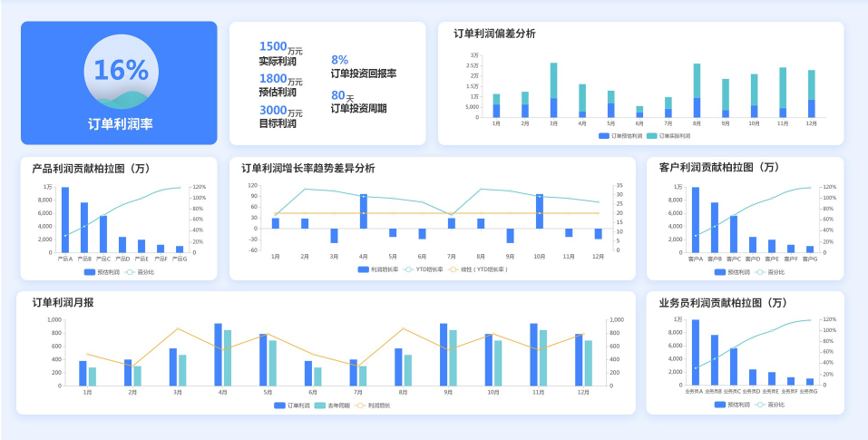Screen dimensions: 868x440
Task: Click the 80天 订单投资周期 metric
Action: (x=358, y=102)
